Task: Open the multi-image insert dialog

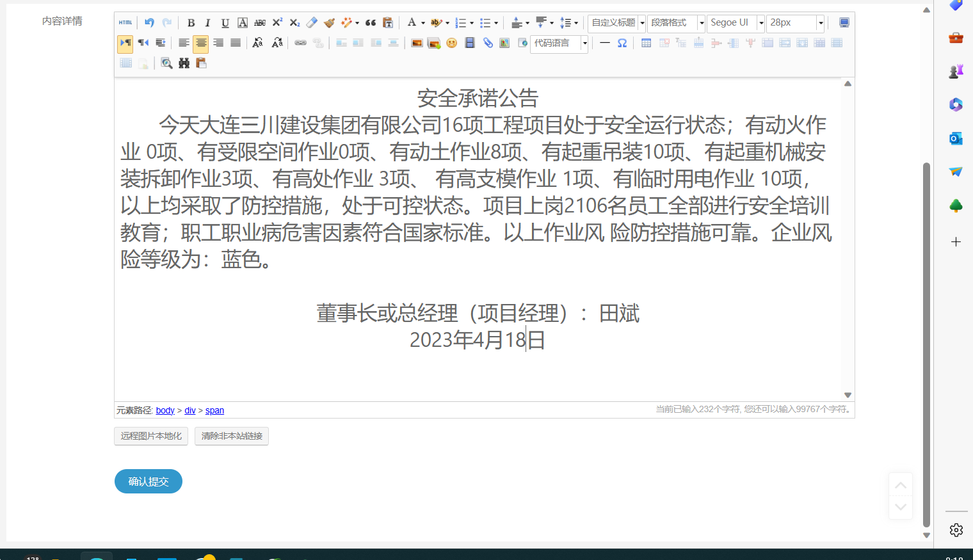Action: point(434,43)
